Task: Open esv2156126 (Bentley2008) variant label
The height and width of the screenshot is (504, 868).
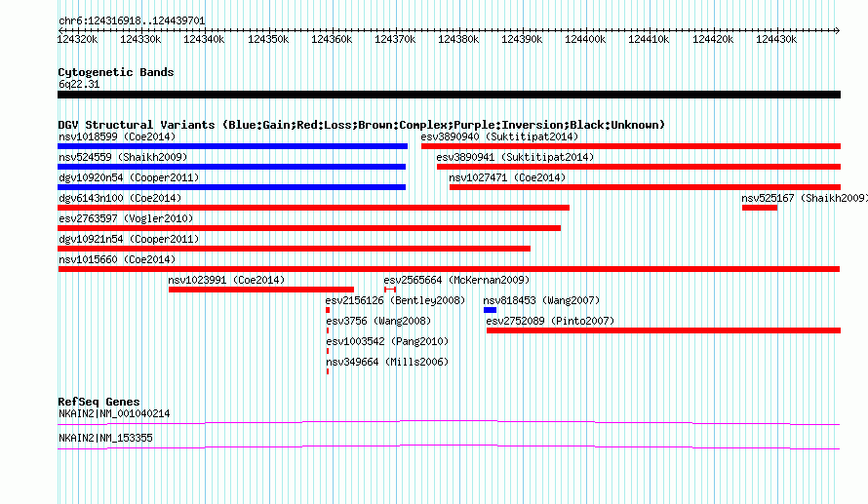Action: 395,300
